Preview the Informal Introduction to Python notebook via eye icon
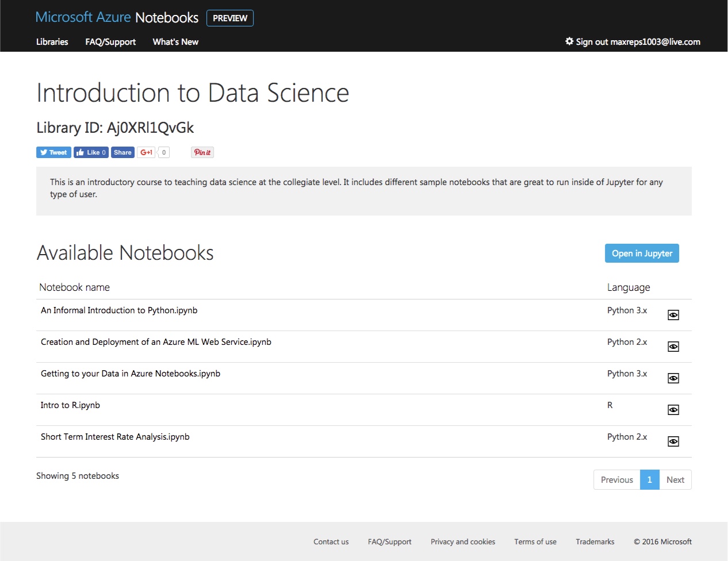This screenshot has width=728, height=561. click(x=673, y=315)
